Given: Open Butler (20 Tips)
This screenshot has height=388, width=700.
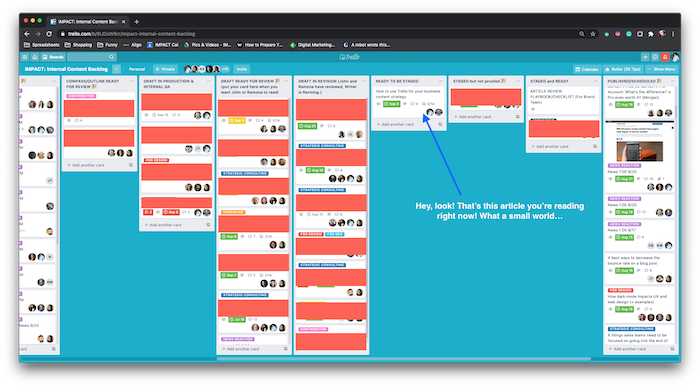Looking at the screenshot, I should tap(623, 69).
